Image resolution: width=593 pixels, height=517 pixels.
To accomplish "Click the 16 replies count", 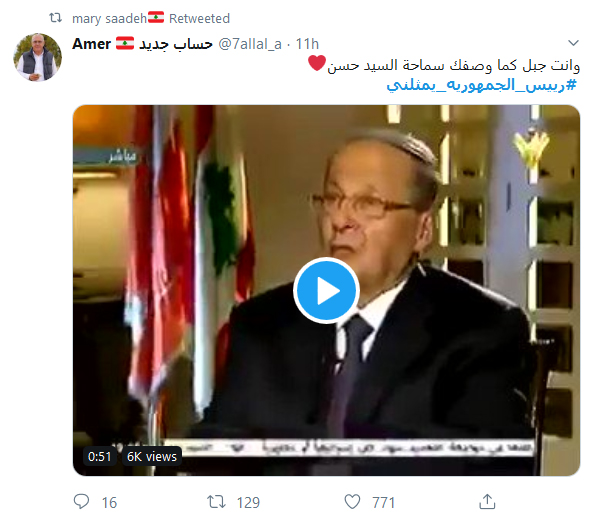I will [x=109, y=503].
